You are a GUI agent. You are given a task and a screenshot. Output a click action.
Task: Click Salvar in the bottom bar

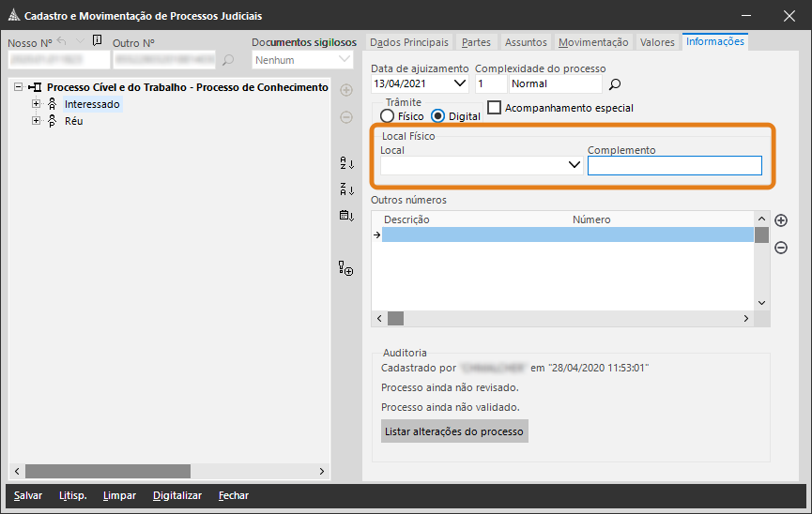click(x=28, y=495)
